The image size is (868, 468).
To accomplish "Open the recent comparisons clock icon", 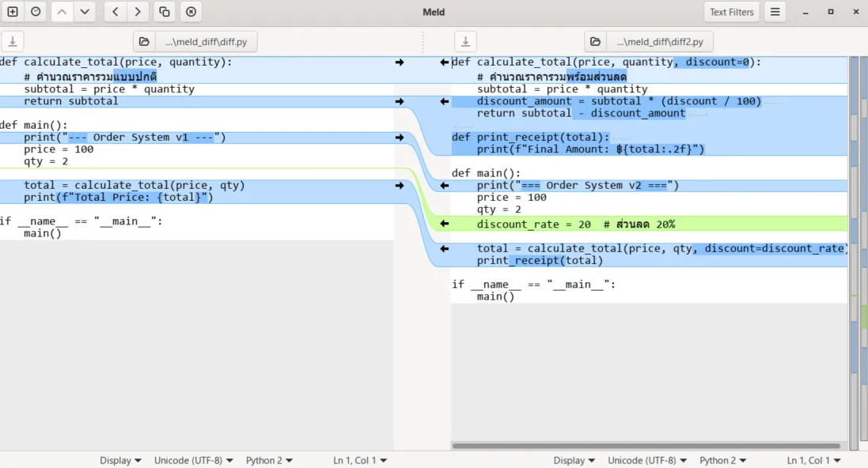I will (36, 12).
